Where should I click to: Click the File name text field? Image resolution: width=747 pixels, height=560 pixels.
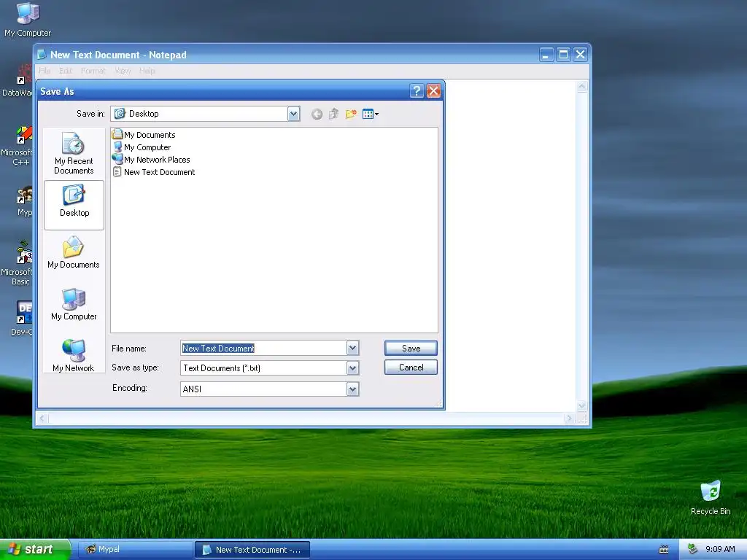263,348
